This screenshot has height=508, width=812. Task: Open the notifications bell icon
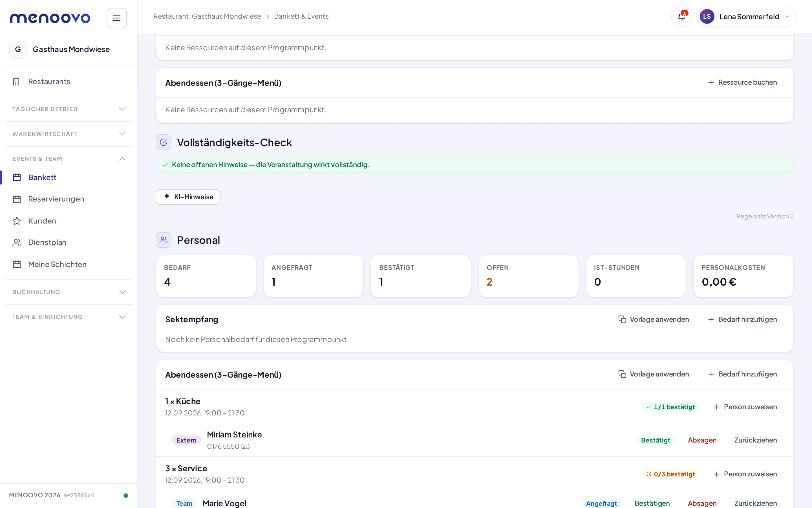(681, 16)
